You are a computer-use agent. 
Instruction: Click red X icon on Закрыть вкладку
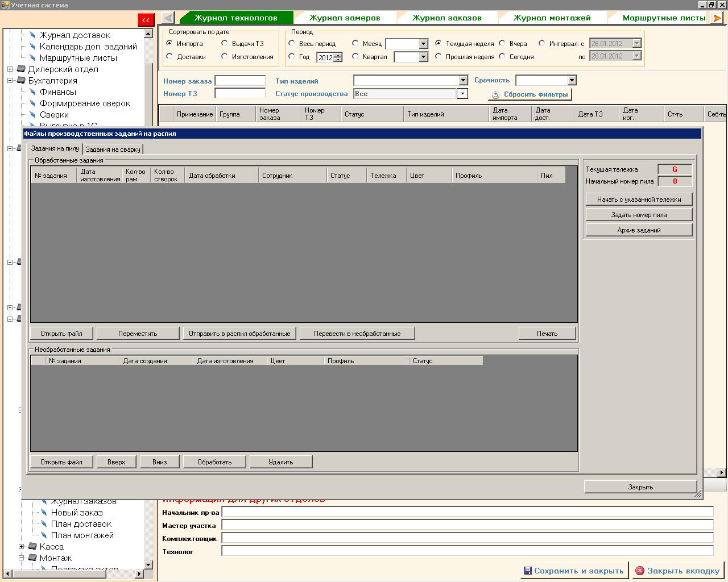click(x=641, y=571)
